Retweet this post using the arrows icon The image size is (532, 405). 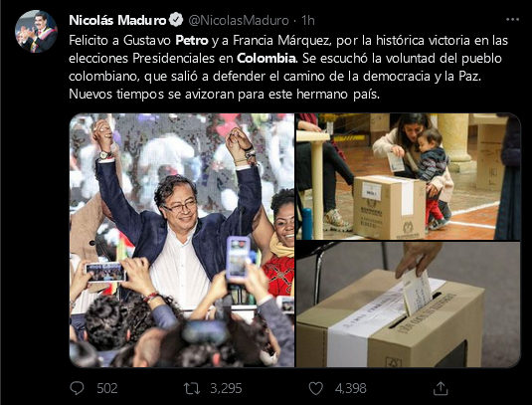point(192,388)
